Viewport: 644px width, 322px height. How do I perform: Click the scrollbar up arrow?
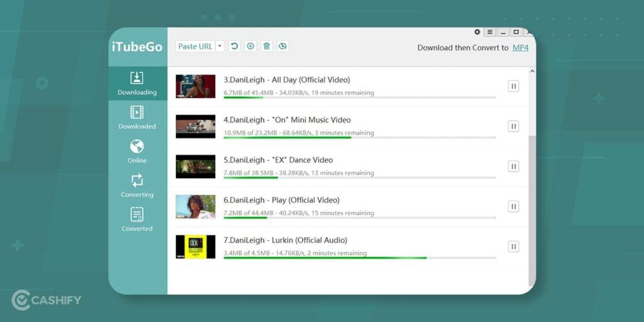pyautogui.click(x=532, y=71)
